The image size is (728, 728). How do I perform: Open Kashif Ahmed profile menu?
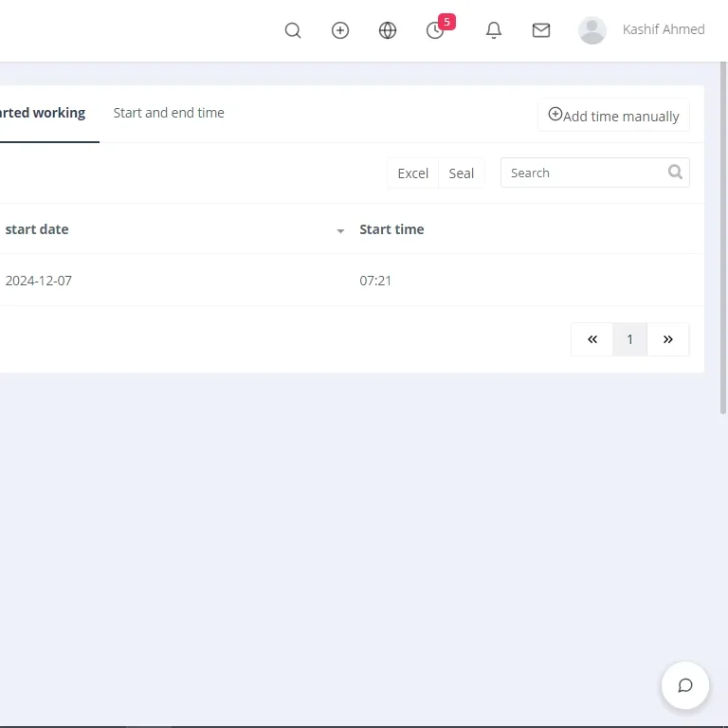click(x=664, y=29)
